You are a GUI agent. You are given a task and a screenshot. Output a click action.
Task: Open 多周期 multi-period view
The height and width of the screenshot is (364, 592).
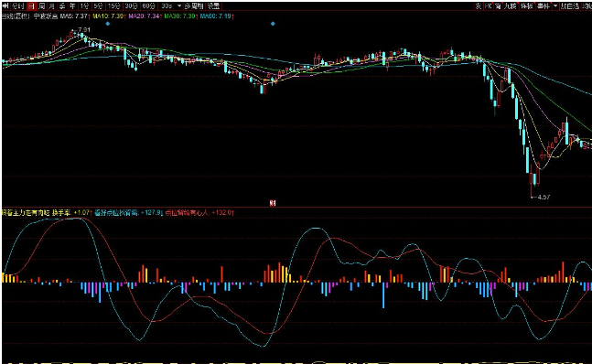tap(194, 6)
